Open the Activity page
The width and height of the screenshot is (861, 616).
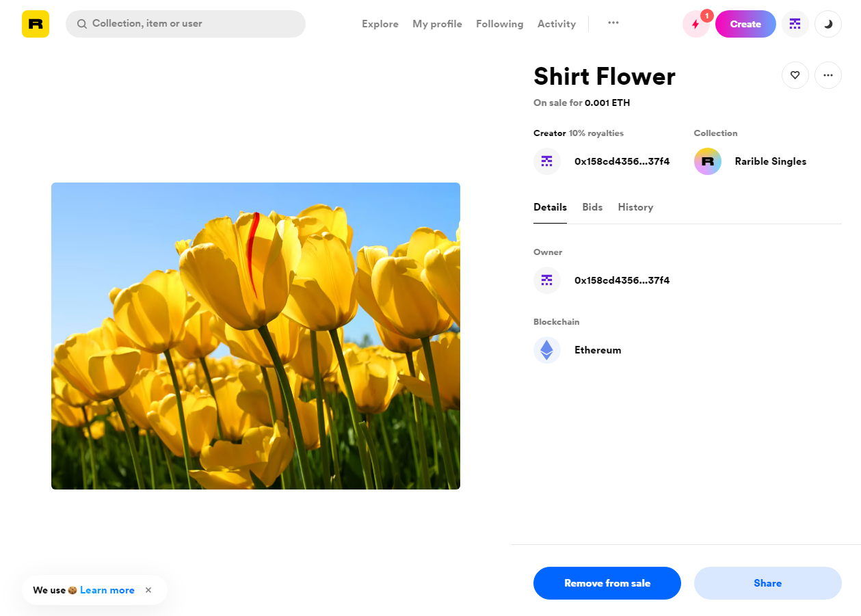pos(557,24)
